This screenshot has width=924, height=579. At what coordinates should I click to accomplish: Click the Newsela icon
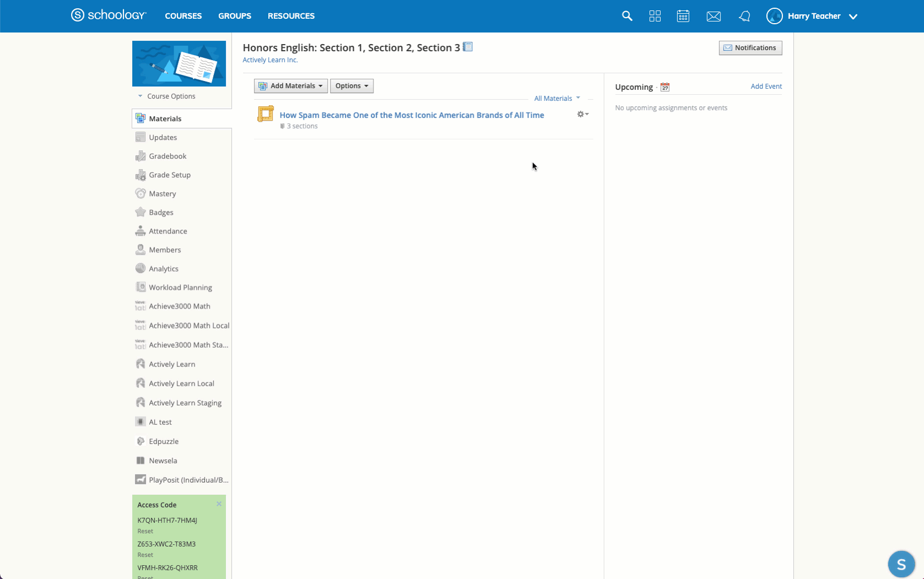(141, 460)
